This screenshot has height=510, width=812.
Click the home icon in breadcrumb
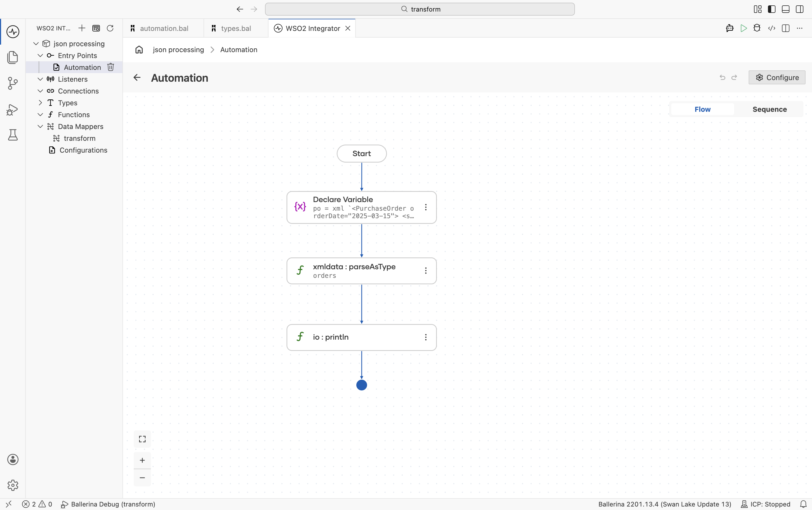tap(139, 50)
